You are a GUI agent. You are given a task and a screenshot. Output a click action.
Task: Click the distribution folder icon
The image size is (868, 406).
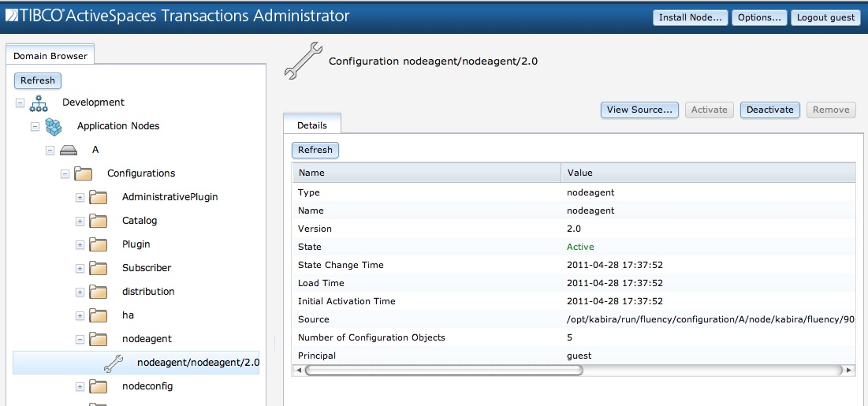(98, 292)
